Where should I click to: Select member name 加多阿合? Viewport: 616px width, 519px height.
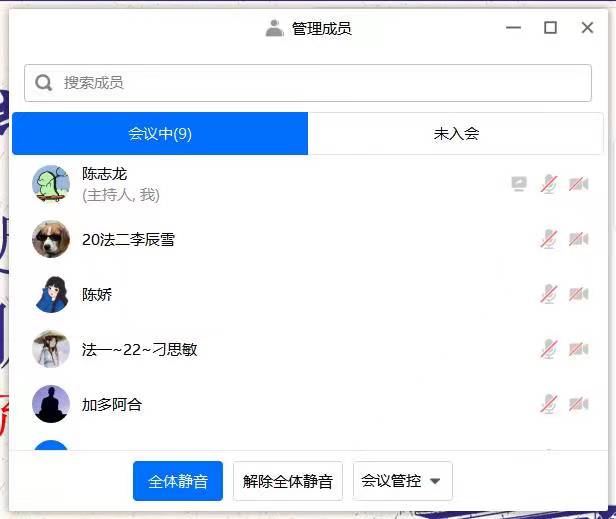point(112,404)
